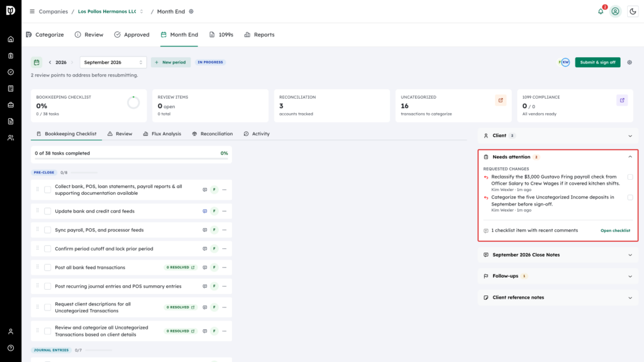Switch to the Categorize tab
Image resolution: width=644 pixels, height=362 pixels.
[45, 35]
